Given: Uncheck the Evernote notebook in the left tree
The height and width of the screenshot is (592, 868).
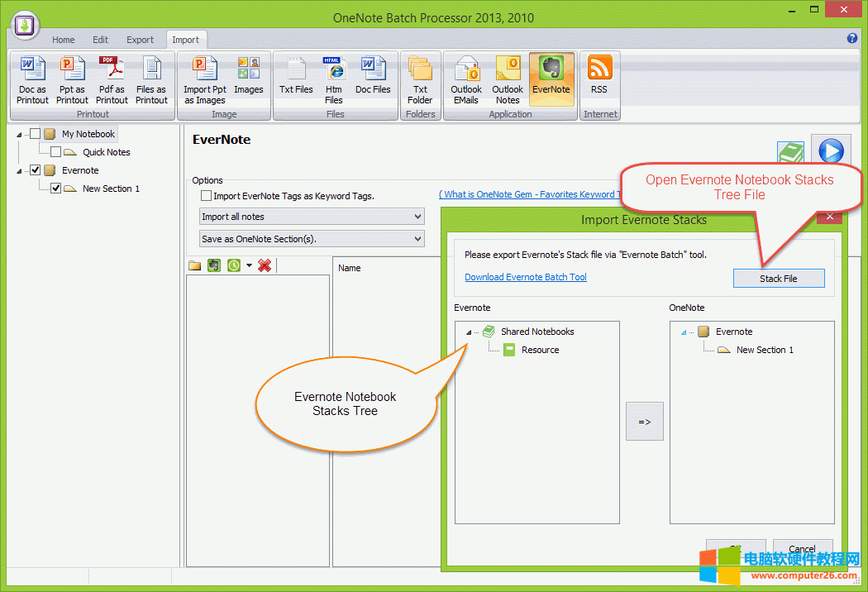Looking at the screenshot, I should tap(35, 169).
